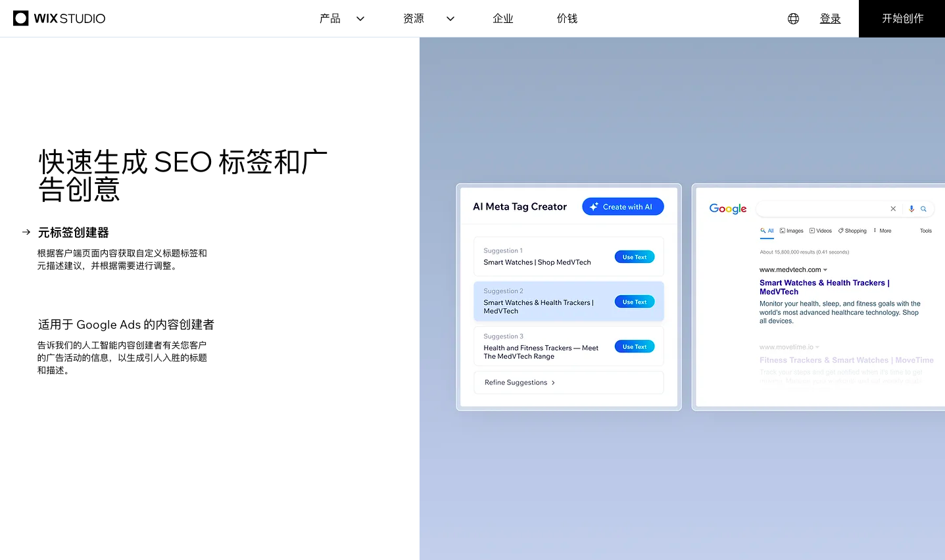Click the 登录 login link

click(x=830, y=18)
